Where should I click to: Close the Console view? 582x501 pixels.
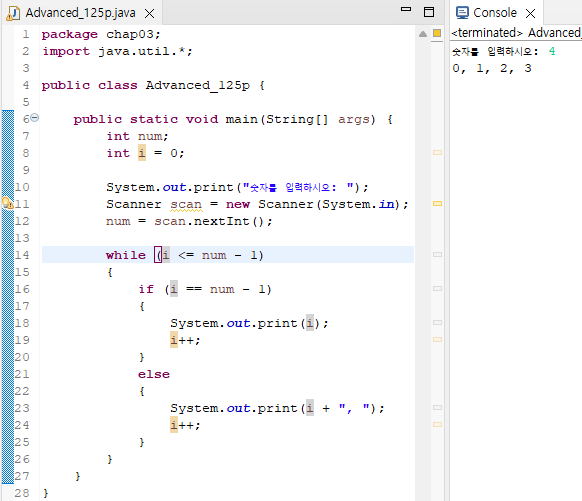click(531, 14)
